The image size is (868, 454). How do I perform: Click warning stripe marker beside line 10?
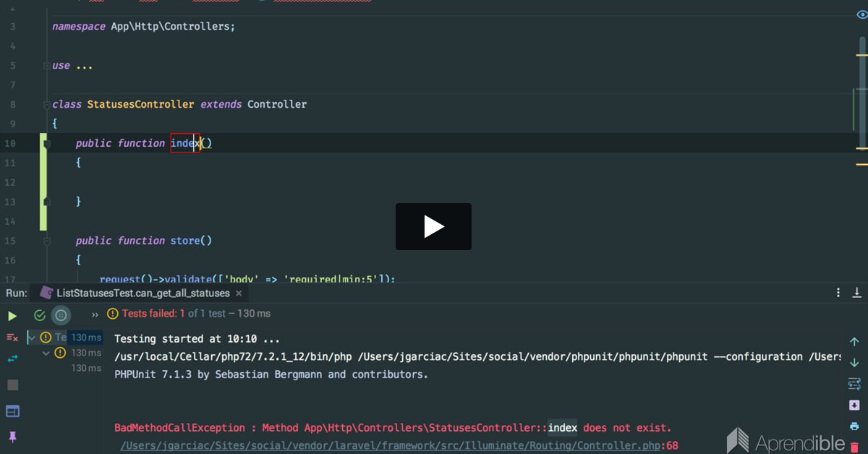tap(861, 148)
